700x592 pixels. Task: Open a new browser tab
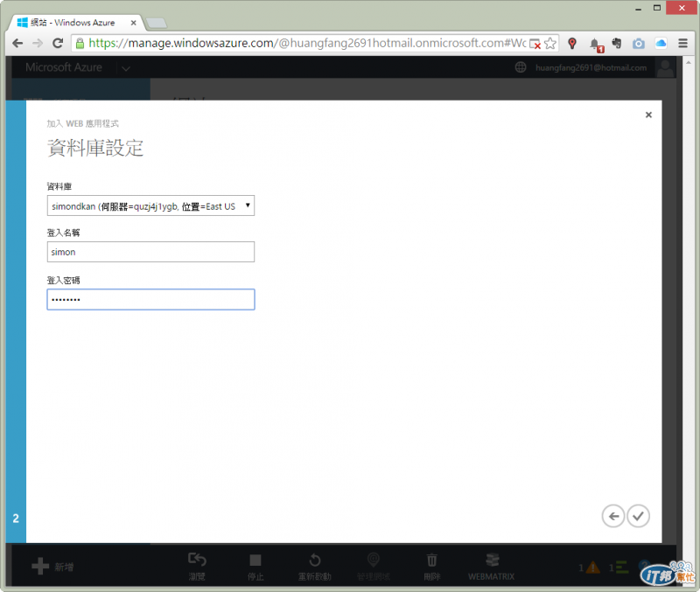[156, 23]
